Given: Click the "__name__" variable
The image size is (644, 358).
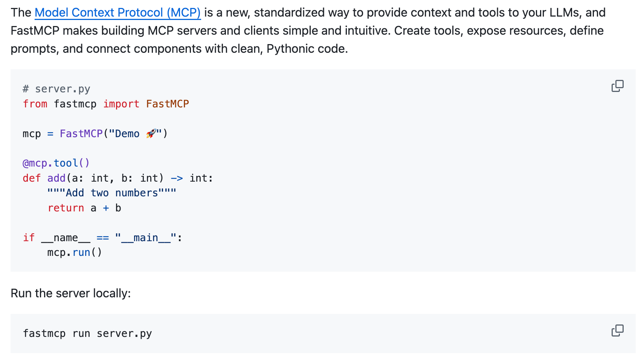Looking at the screenshot, I should tap(66, 238).
